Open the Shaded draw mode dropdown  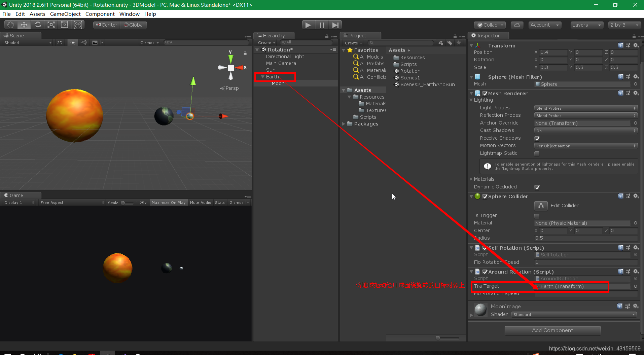(27, 42)
